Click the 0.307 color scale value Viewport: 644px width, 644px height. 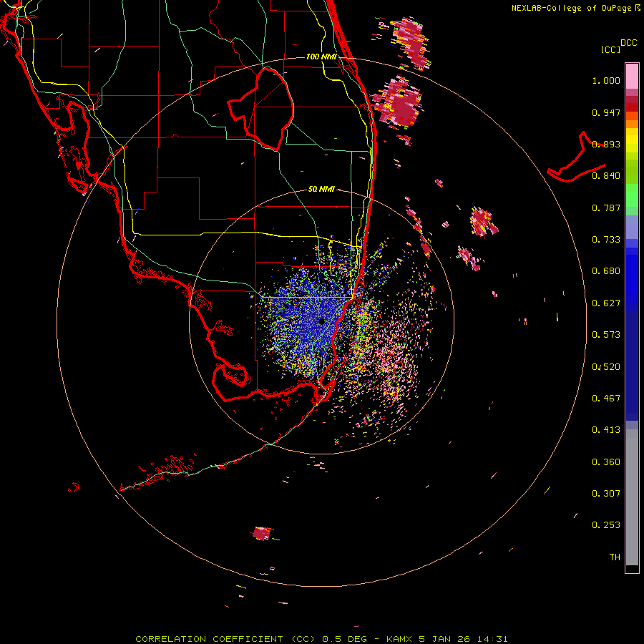point(606,494)
